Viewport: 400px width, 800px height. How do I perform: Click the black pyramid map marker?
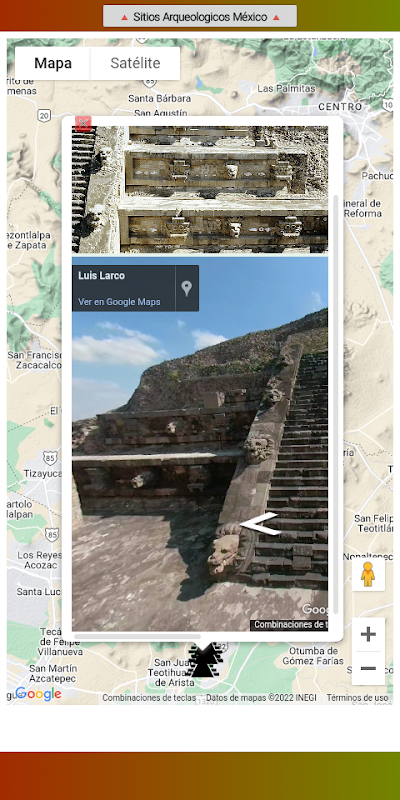pyautogui.click(x=204, y=660)
